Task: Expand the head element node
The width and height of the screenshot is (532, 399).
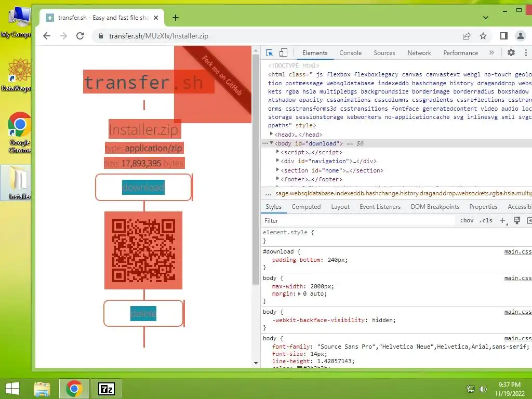Action: (x=271, y=134)
